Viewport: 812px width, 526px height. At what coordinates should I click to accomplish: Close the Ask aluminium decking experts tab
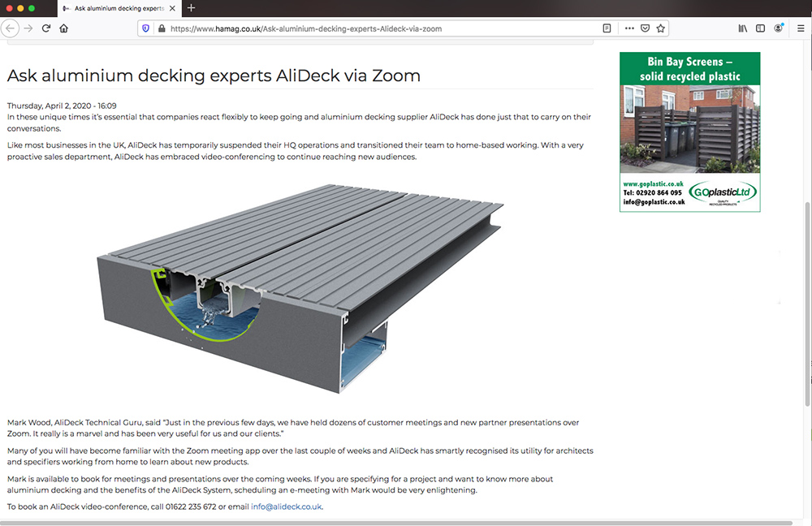(172, 8)
